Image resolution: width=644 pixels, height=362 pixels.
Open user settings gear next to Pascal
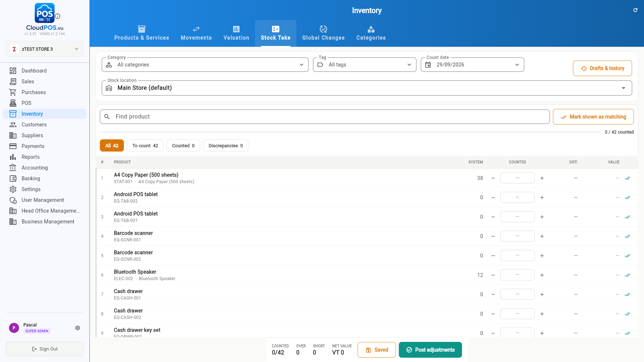78,328
